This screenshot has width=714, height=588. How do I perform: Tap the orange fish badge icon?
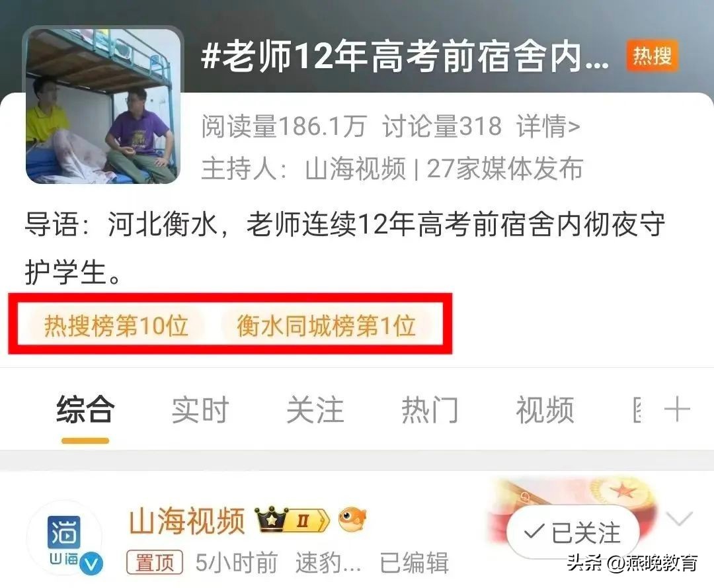352,519
